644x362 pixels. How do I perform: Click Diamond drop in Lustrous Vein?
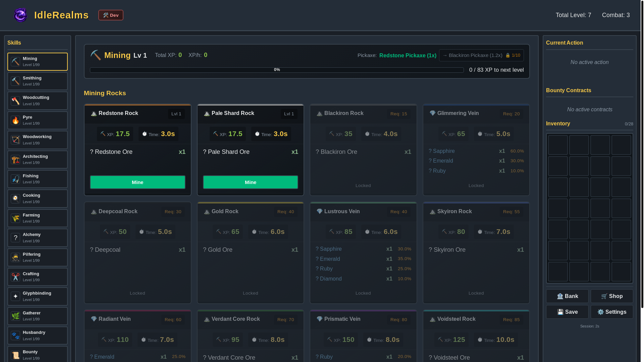coord(363,279)
